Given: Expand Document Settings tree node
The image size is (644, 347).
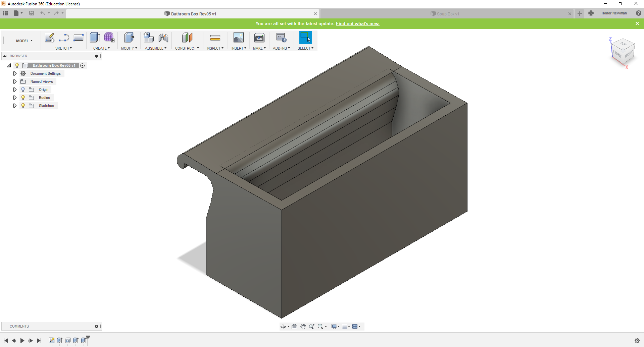Looking at the screenshot, I should pyautogui.click(x=15, y=73).
